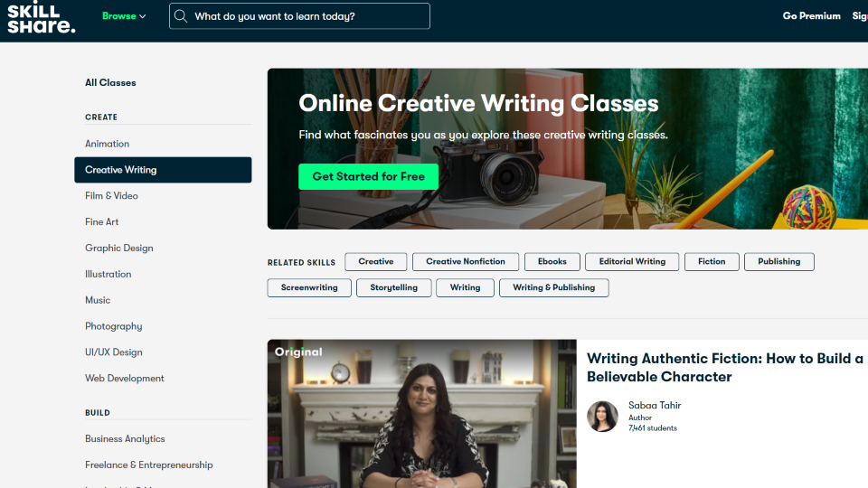Visit Sabaa Tahir instructor name link
This screenshot has height=488, width=868.
655,405
